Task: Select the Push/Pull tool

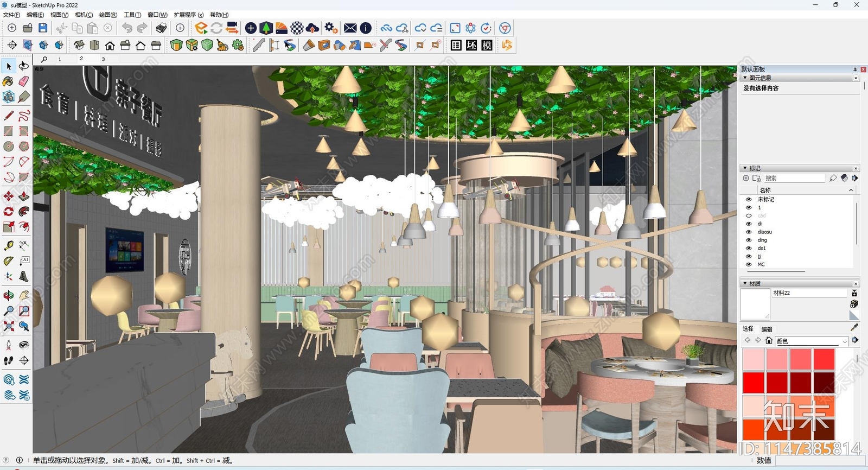Action: 24,196
